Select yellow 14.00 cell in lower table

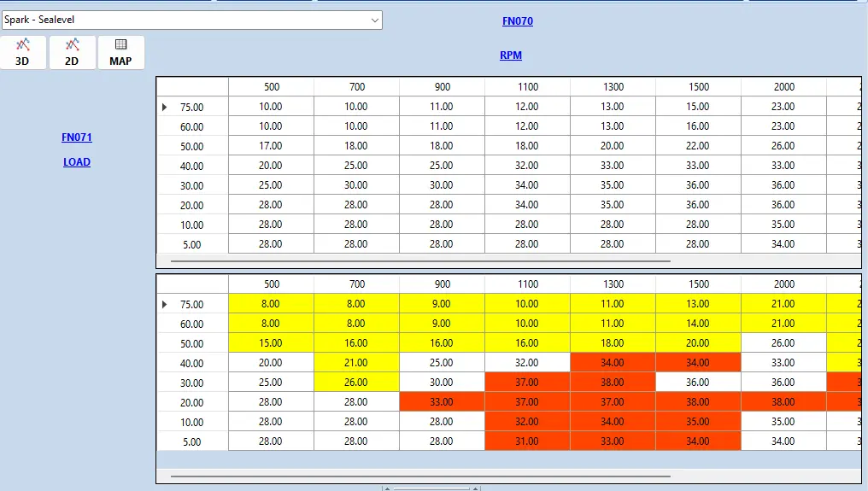click(699, 324)
